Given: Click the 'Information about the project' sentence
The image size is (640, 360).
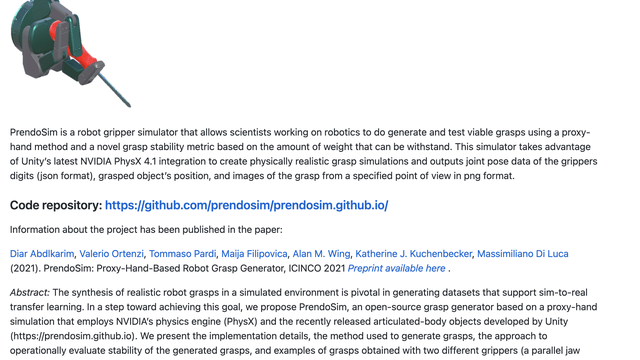Looking at the screenshot, I should click(x=146, y=230).
